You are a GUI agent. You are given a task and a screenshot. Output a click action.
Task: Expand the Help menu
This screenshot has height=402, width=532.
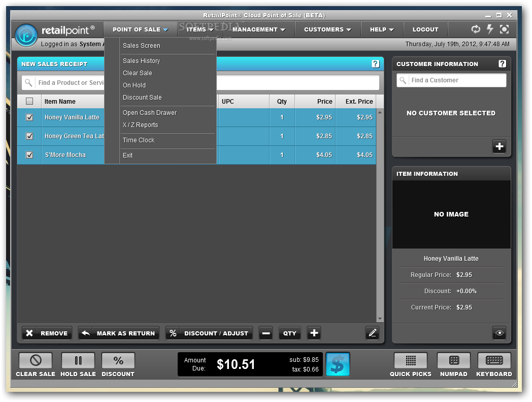point(382,29)
